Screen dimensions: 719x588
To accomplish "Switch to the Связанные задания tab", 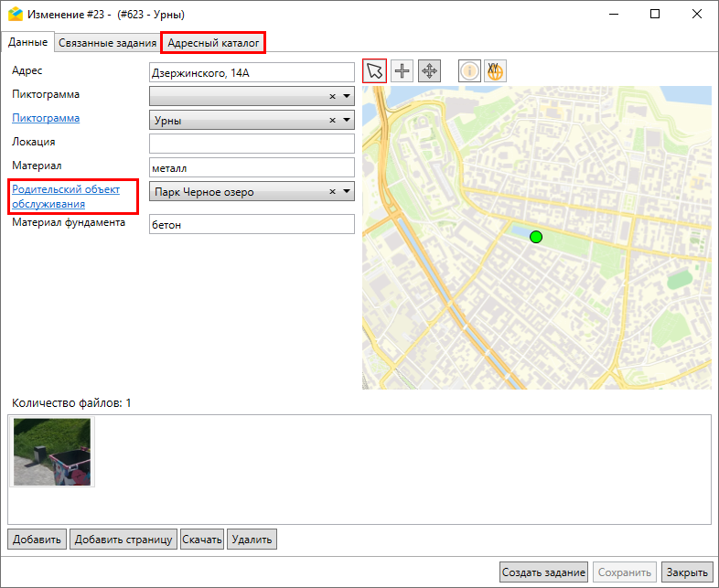I will click(106, 43).
